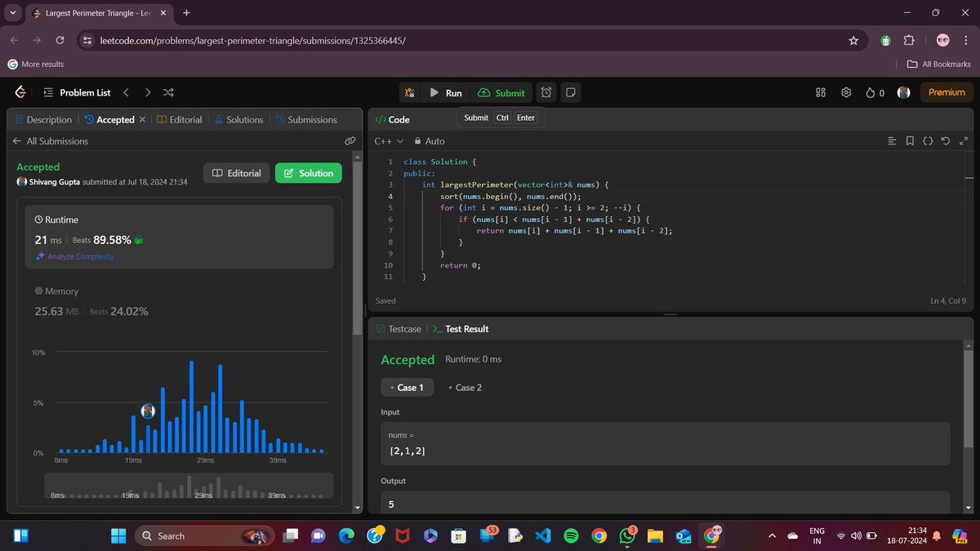The height and width of the screenshot is (551, 980).
Task: Click the green Solution button
Action: [309, 173]
